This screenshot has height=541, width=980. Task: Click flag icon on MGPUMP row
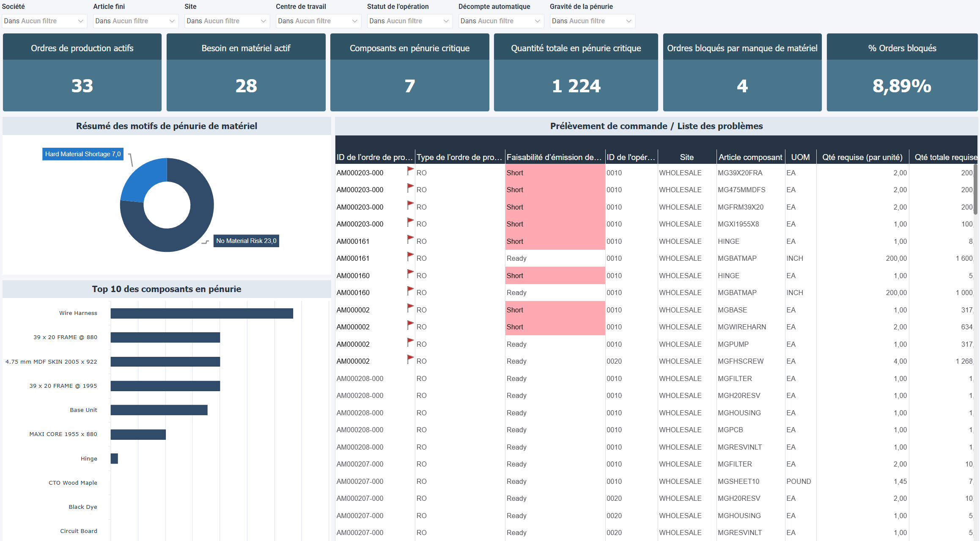(410, 342)
